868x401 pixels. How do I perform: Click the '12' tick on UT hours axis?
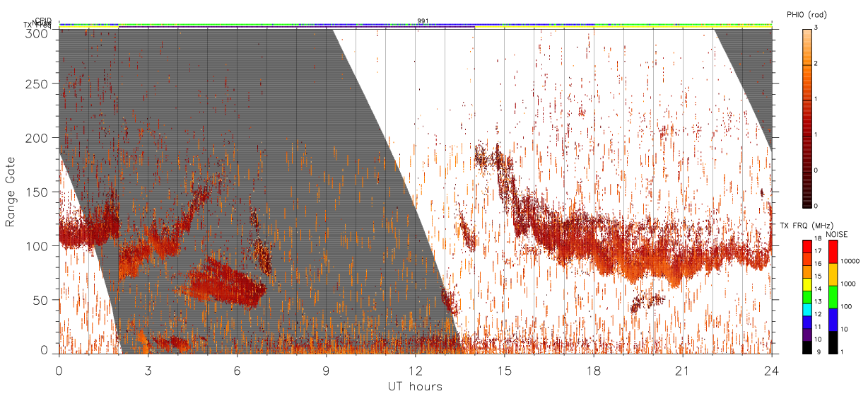tap(415, 370)
